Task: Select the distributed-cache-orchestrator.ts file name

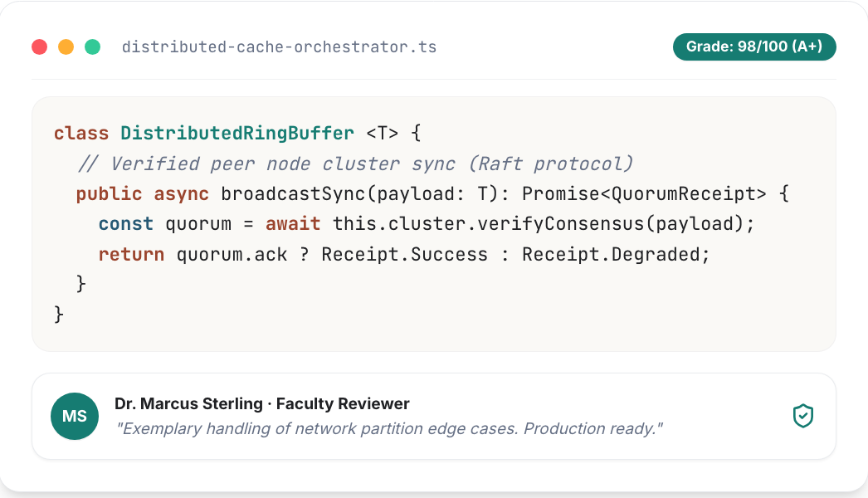Action: [x=279, y=47]
